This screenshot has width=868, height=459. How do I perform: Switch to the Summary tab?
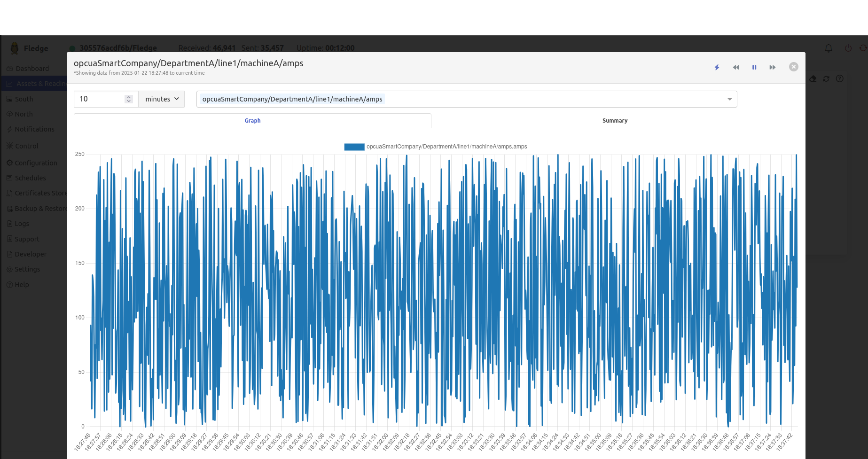coord(614,121)
